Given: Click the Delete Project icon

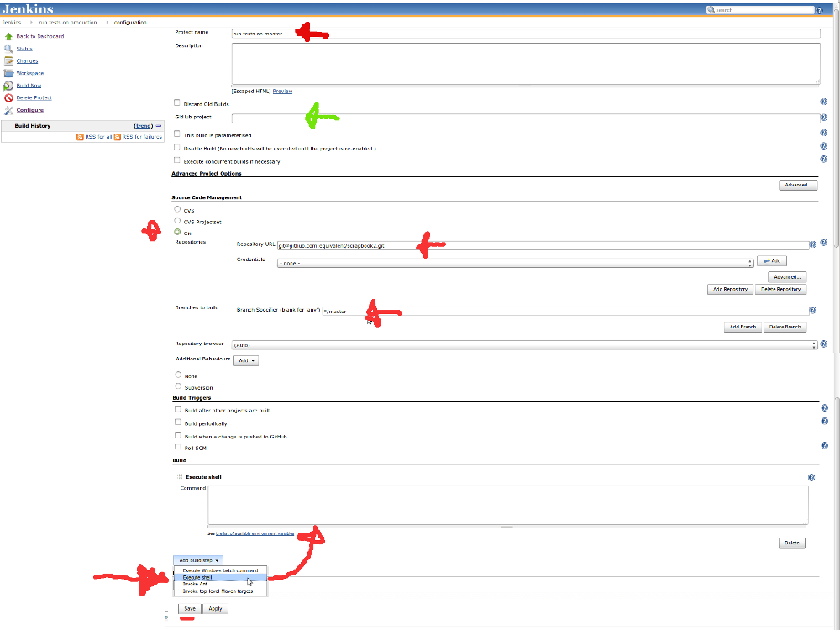Looking at the screenshot, I should 8,98.
